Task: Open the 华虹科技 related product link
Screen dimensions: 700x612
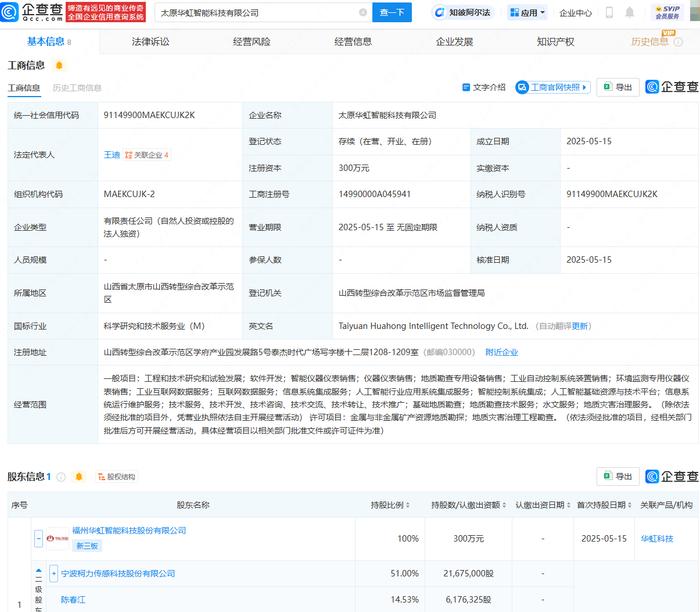Action: pyautogui.click(x=657, y=538)
